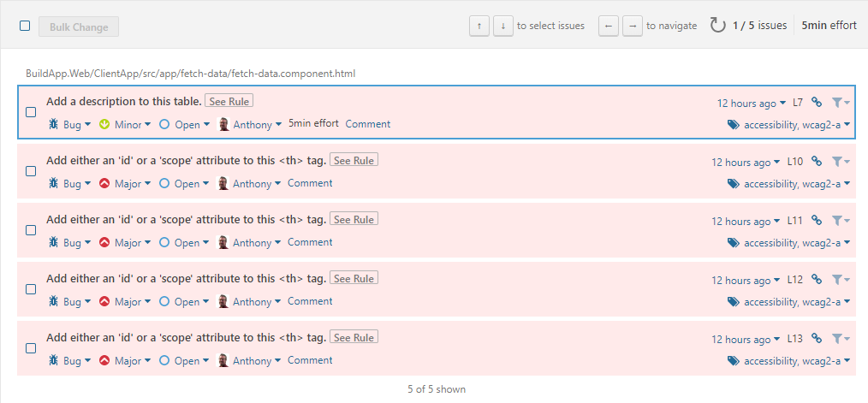The image size is (868, 403).
Task: Click the Bulk Change button
Action: click(x=79, y=27)
